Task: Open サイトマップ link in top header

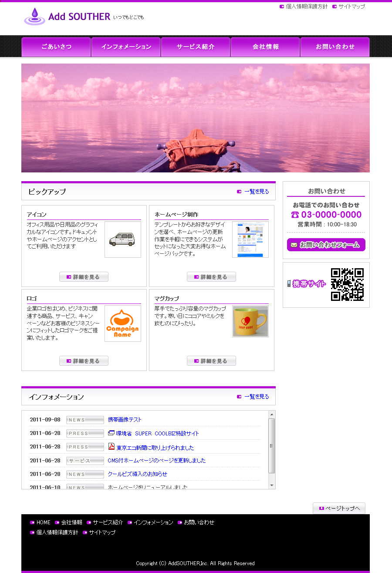Action: point(351,7)
